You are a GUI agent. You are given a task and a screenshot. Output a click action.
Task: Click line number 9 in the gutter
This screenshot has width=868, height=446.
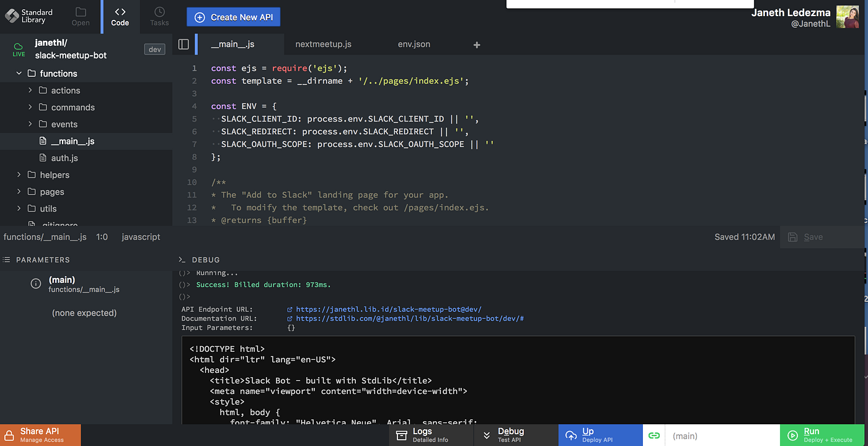point(194,169)
